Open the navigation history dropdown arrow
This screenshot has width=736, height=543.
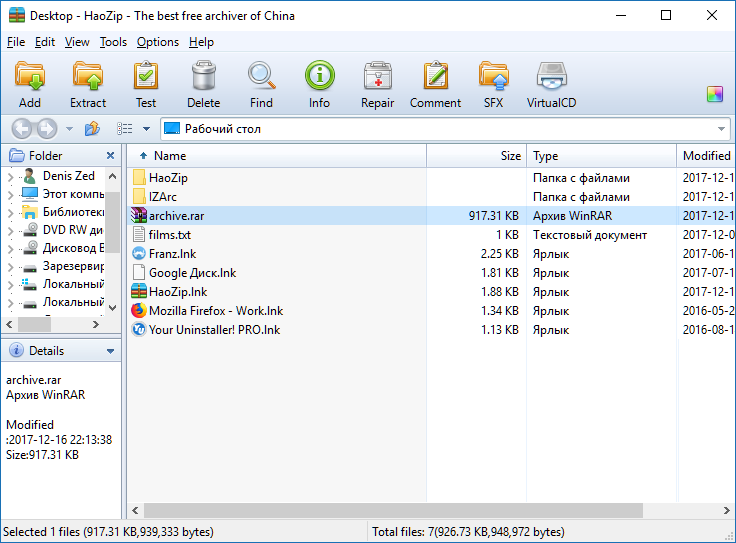[69, 129]
